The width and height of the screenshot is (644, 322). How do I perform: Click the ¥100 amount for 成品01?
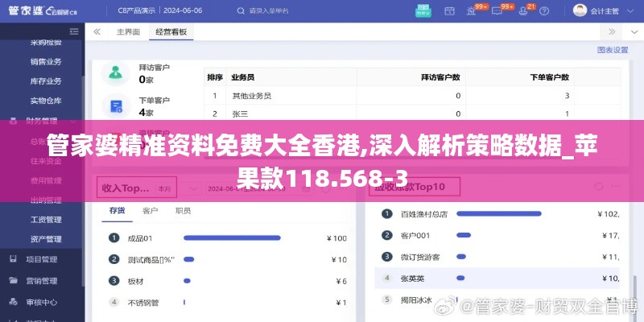pos(336,238)
